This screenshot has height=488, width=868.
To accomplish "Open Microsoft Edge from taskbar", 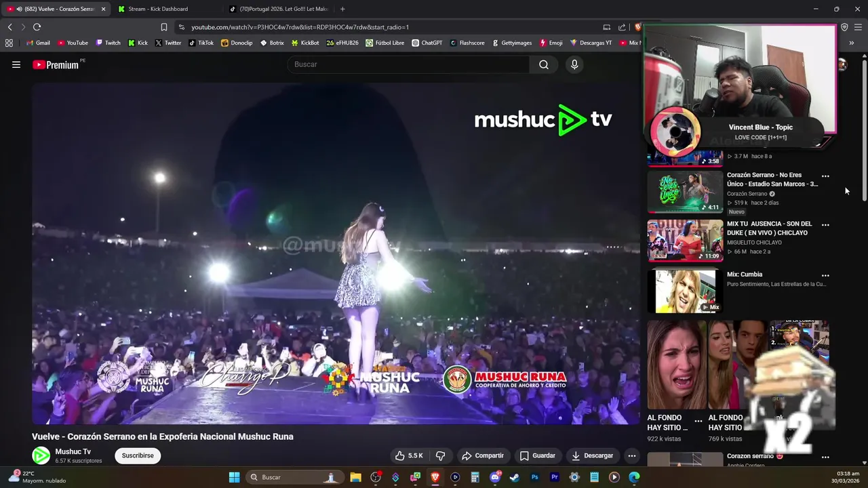I will pyautogui.click(x=634, y=477).
